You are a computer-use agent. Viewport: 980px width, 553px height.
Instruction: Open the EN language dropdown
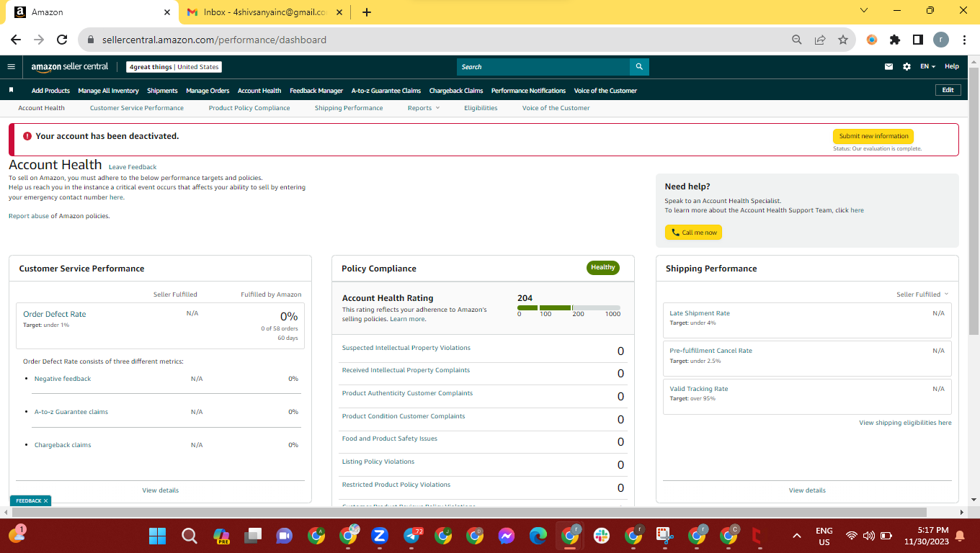click(927, 67)
